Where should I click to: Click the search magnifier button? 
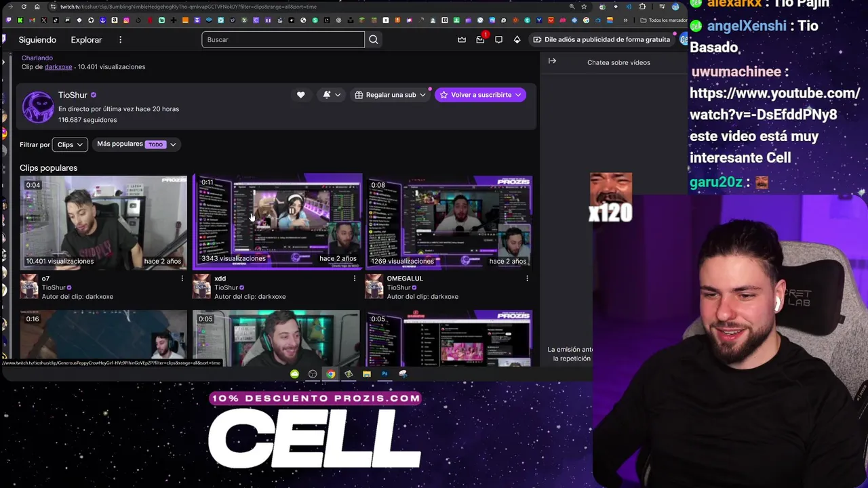[x=374, y=39]
